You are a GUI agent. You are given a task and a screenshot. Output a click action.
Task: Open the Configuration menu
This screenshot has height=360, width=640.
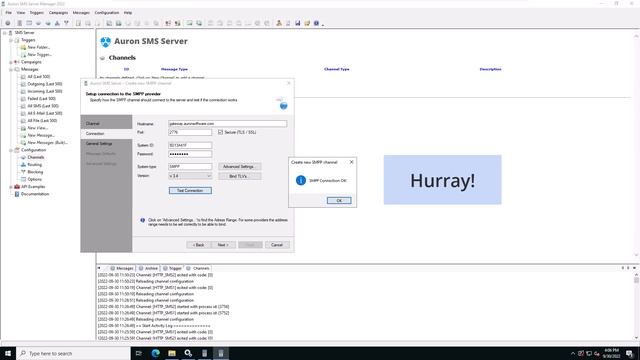(x=107, y=13)
